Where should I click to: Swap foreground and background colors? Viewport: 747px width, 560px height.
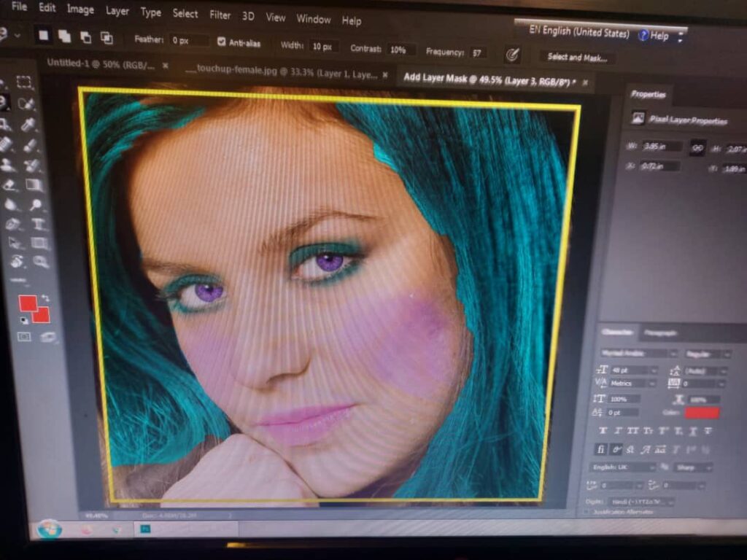click(46, 297)
